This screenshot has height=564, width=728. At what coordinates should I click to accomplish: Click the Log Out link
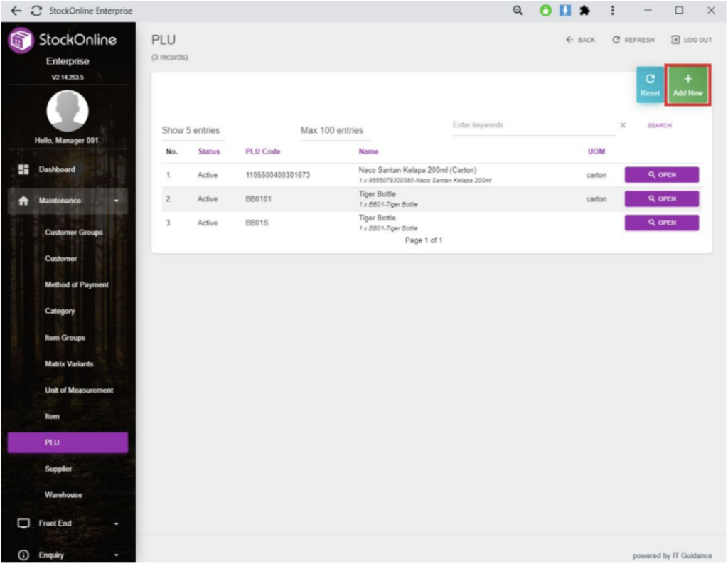691,41
